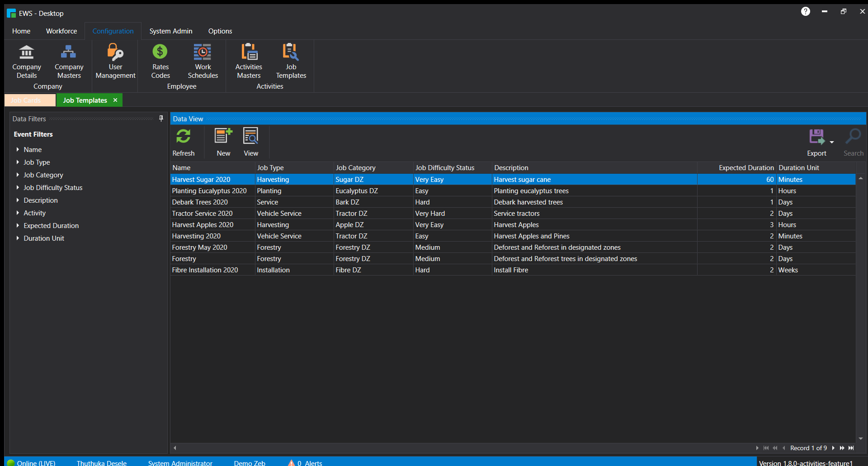The image size is (868, 466).
Task: Refresh the Data View
Action: tap(184, 141)
